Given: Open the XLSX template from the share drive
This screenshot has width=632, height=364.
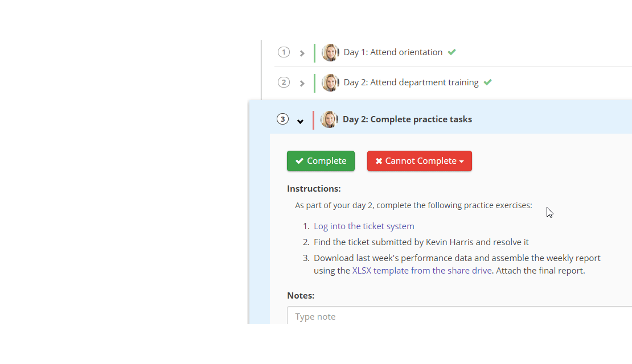Looking at the screenshot, I should 422,270.
